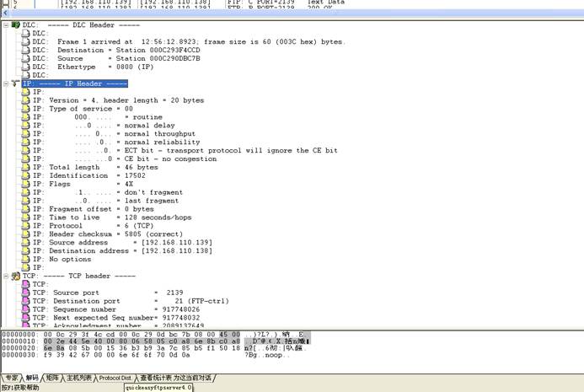Click hex dump offset 00000020 row
The width and height of the screenshot is (584, 392).
pyautogui.click(x=154, y=348)
